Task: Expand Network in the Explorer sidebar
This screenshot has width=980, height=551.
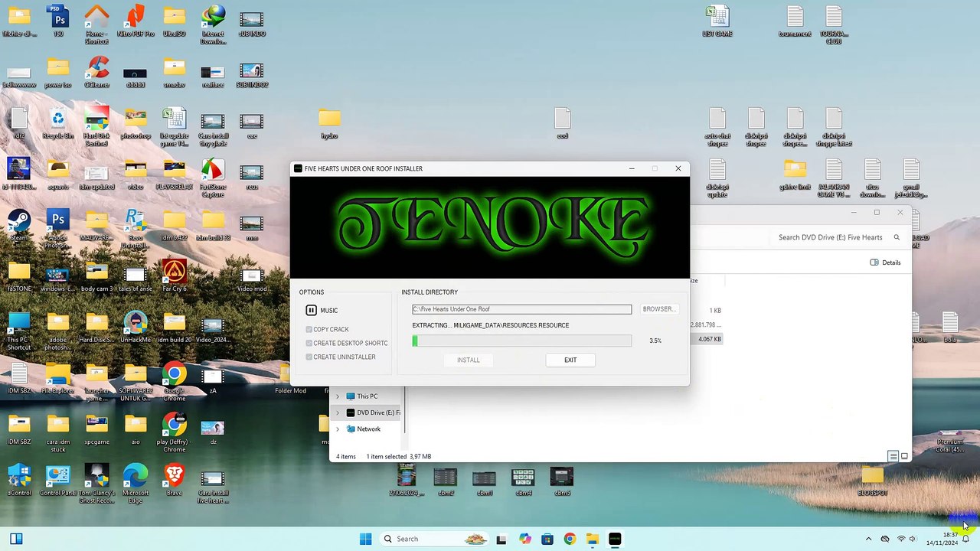Action: [x=338, y=429]
